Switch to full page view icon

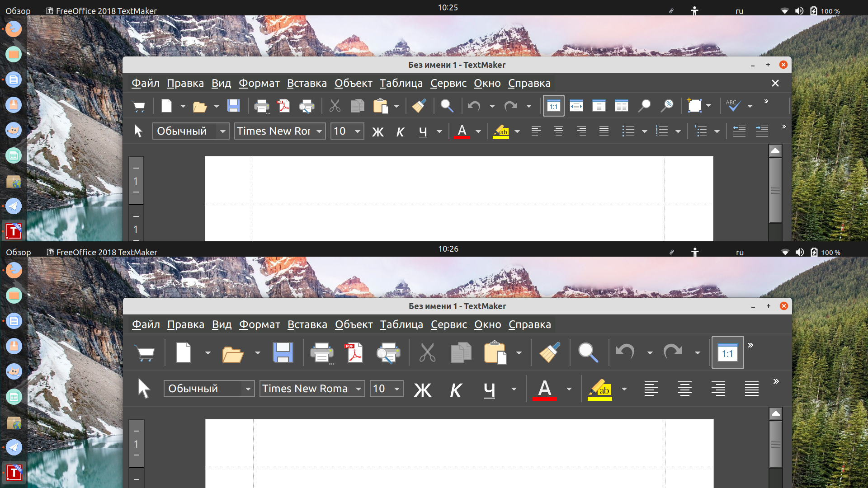click(599, 106)
